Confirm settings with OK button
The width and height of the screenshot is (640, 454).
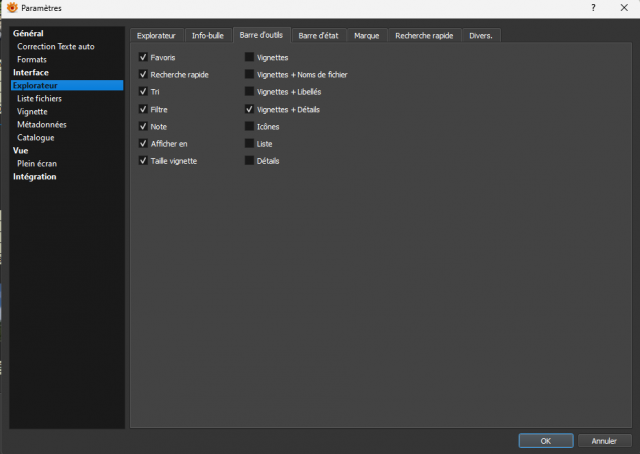click(546, 441)
